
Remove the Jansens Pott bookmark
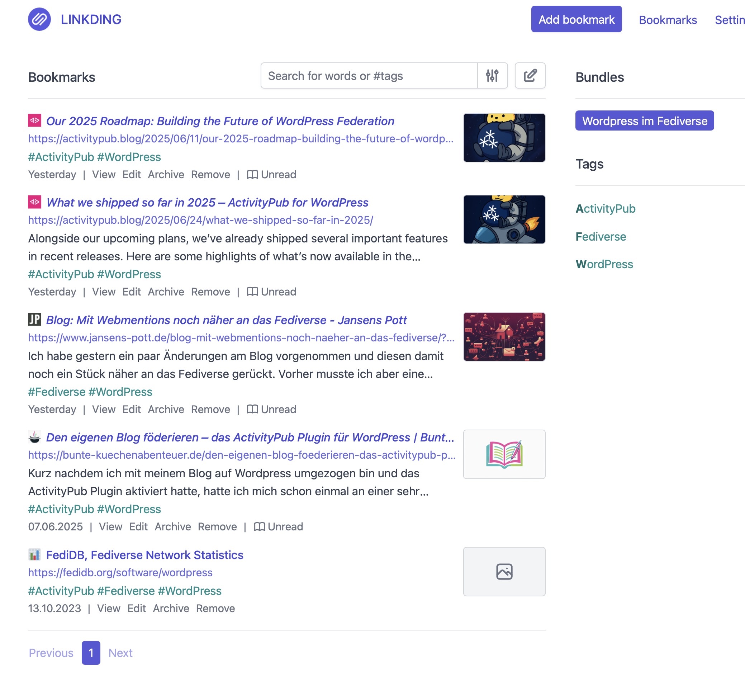[210, 410]
